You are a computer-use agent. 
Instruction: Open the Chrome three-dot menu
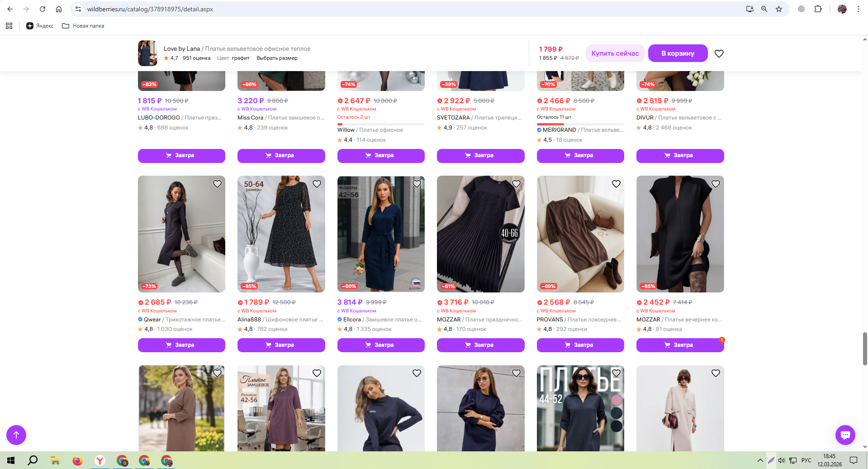[858, 9]
